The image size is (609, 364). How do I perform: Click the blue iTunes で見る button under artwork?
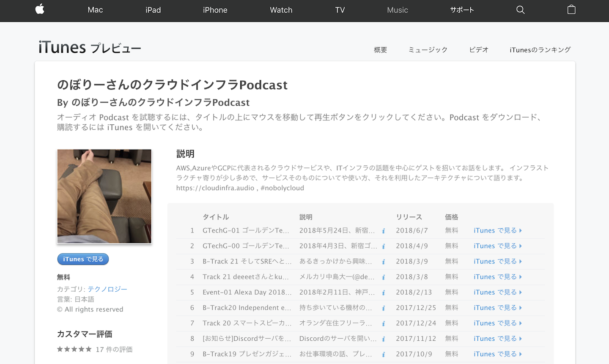point(83,259)
